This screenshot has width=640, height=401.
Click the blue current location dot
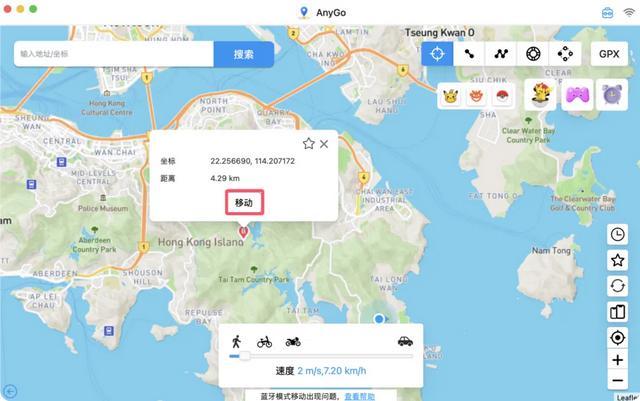pyautogui.click(x=379, y=319)
